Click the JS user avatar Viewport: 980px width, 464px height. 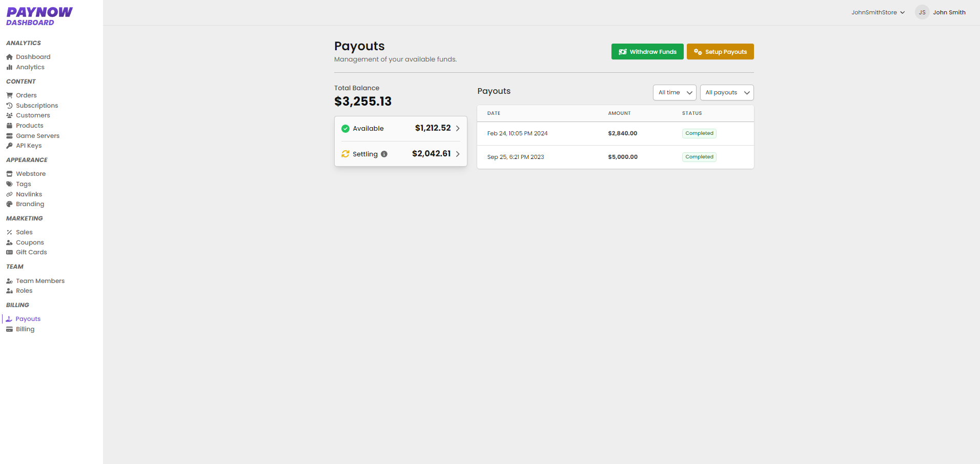click(x=922, y=12)
